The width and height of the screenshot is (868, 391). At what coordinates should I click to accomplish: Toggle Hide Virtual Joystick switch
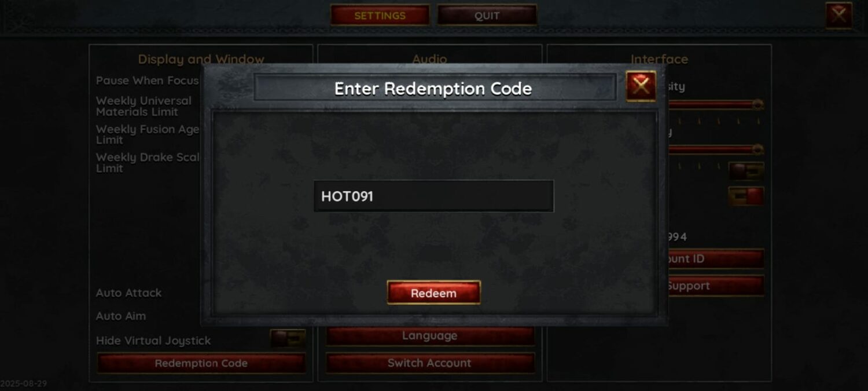click(288, 339)
